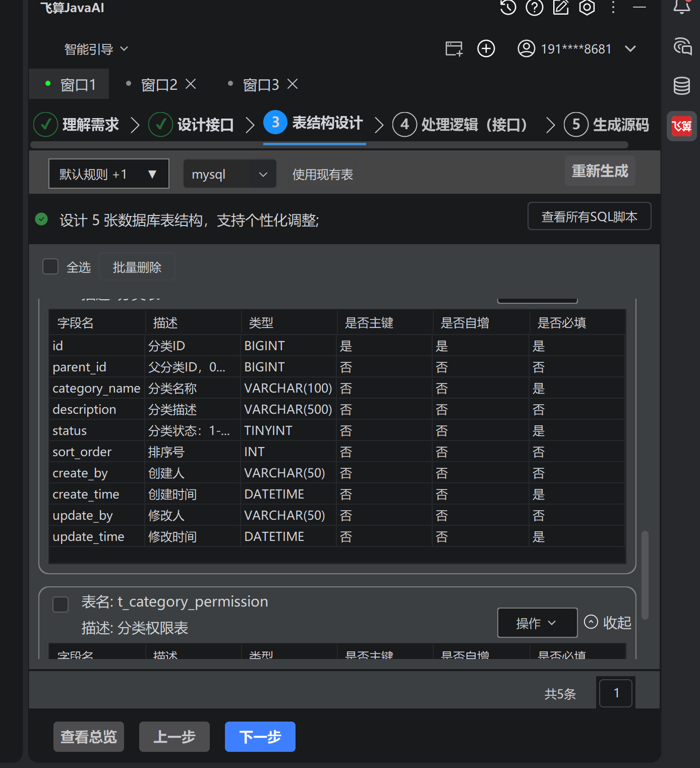Click the 分类ID description cell
Screen dimensions: 700x768
click(x=193, y=346)
